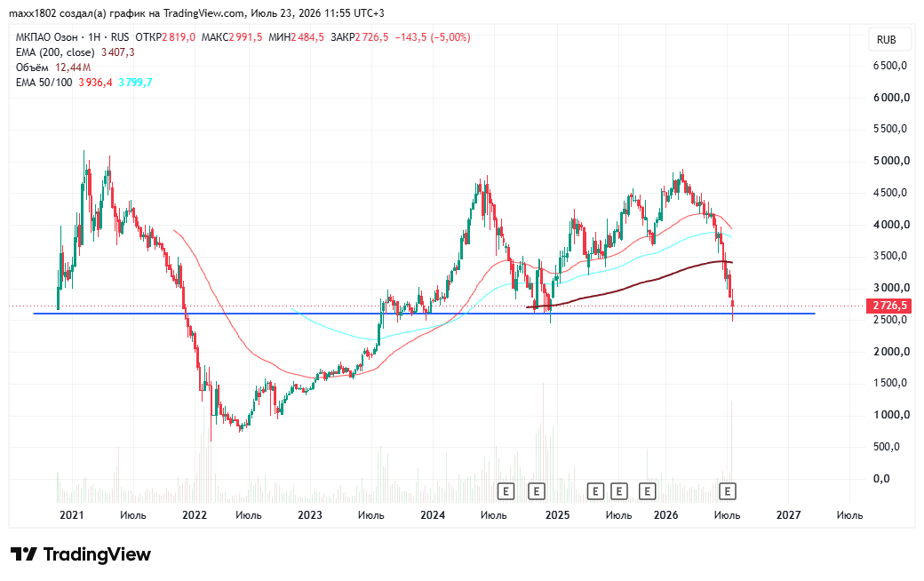
Task: Click the cyan EMA value 3799,7
Action: 136,83
